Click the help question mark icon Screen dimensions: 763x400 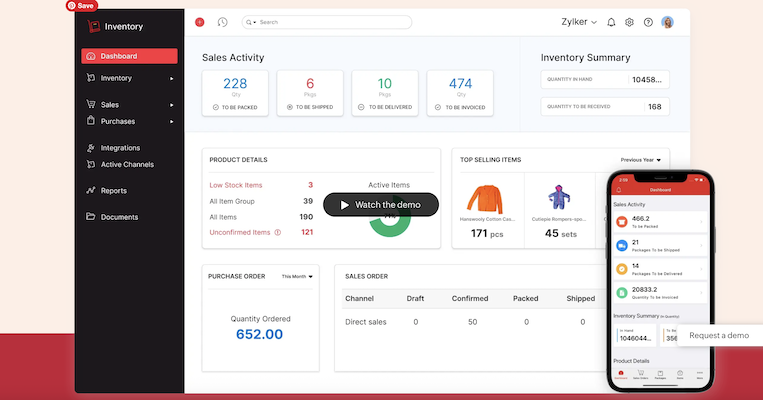648,22
